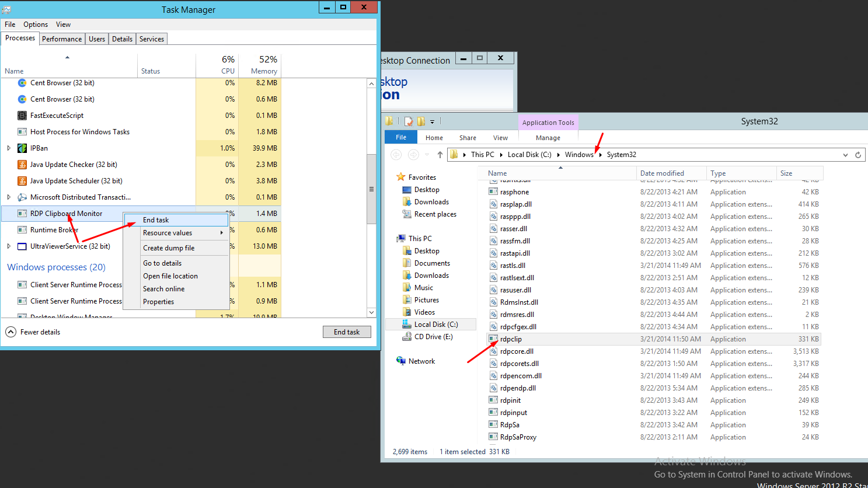The image size is (868, 488).
Task: Expand the IPBan process group
Action: 9,148
